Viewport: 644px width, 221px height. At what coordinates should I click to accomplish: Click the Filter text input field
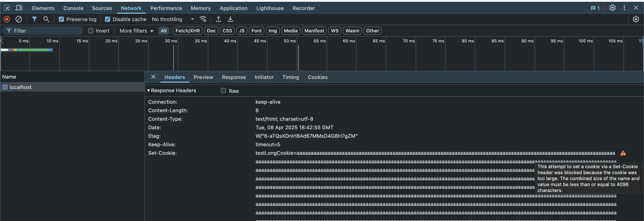click(43, 31)
